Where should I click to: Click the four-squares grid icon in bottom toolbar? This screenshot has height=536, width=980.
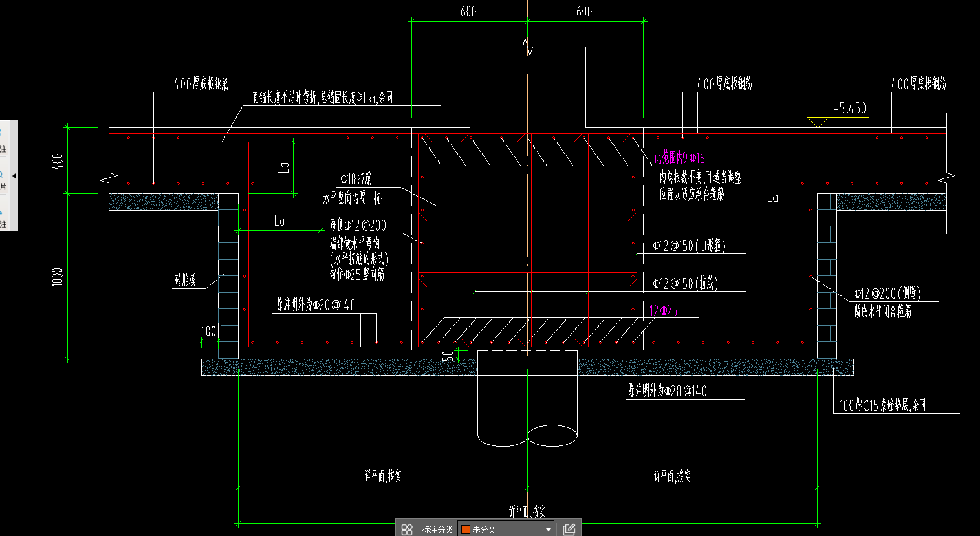pyautogui.click(x=406, y=530)
